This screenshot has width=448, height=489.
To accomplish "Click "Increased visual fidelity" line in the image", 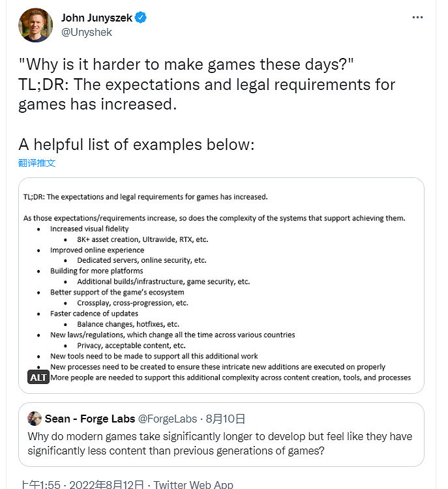I will [89, 229].
